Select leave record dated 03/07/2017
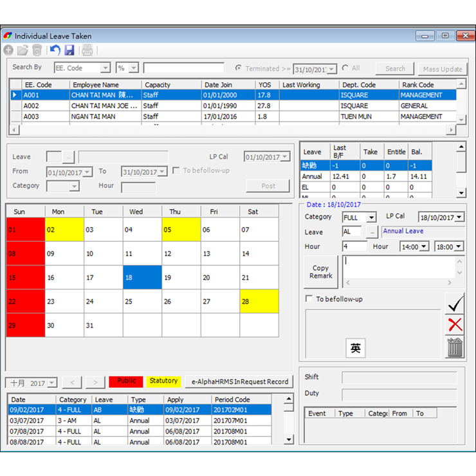The image size is (476, 476). click(140, 421)
